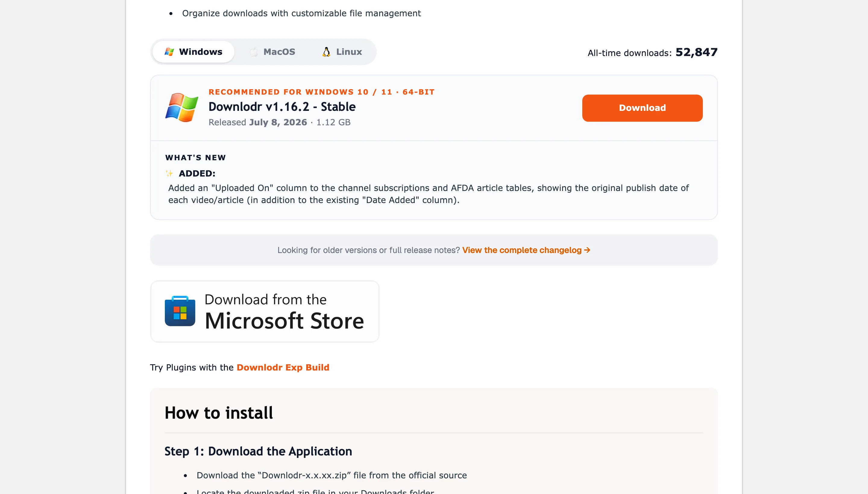
Task: Click the "WHAT'S NEW" heading
Action: coord(196,158)
